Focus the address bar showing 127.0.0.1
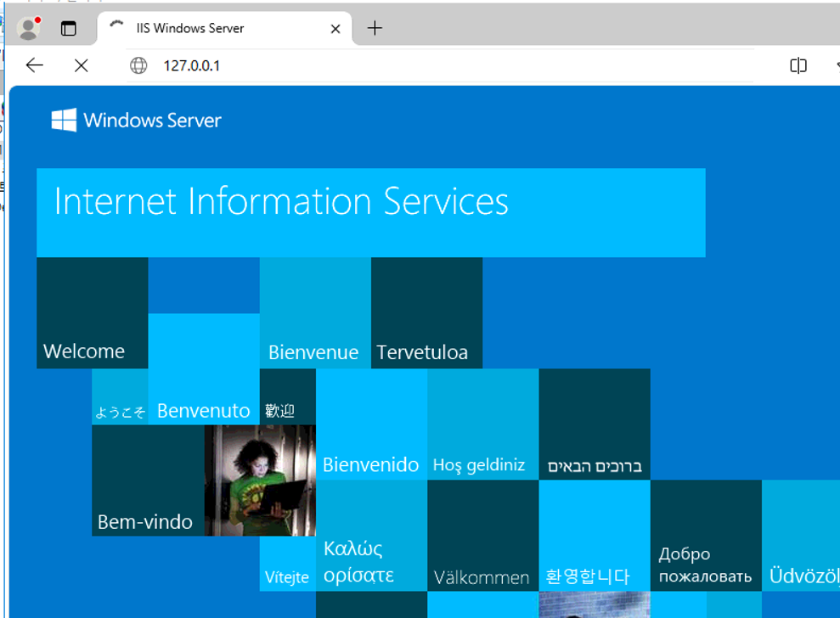Screen dimensions: 840x618 click(x=439, y=65)
